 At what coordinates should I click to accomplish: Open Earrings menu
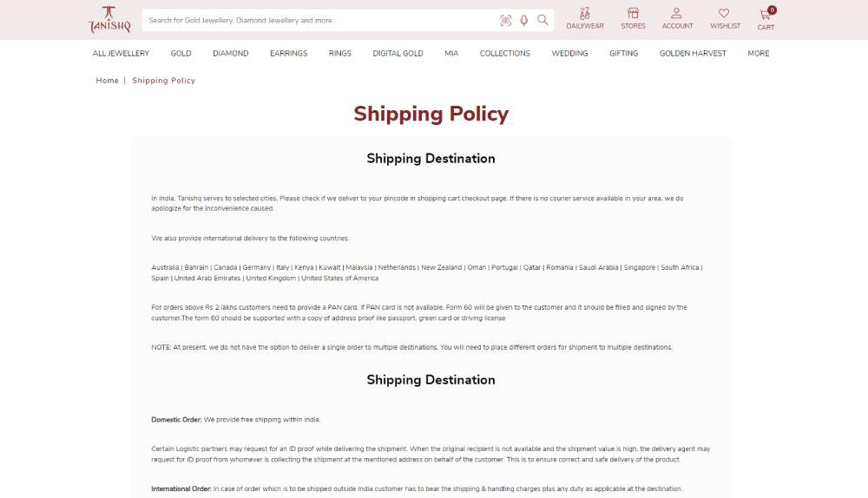288,53
